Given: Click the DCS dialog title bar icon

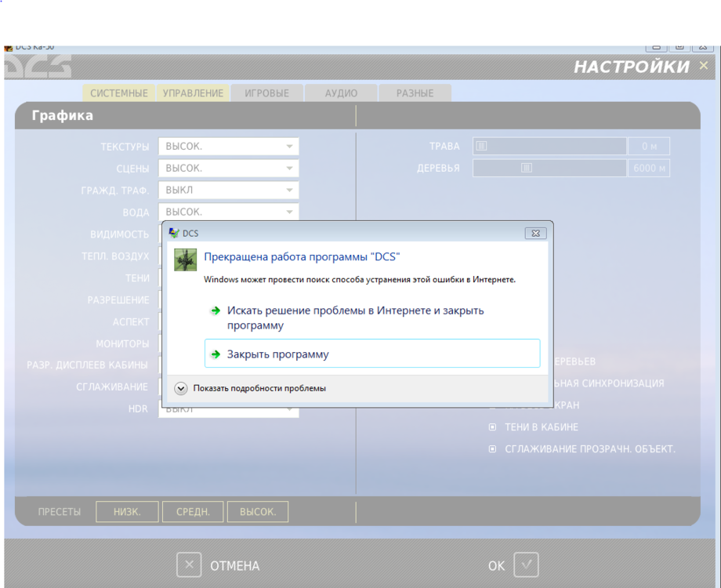Looking at the screenshot, I should [x=174, y=233].
